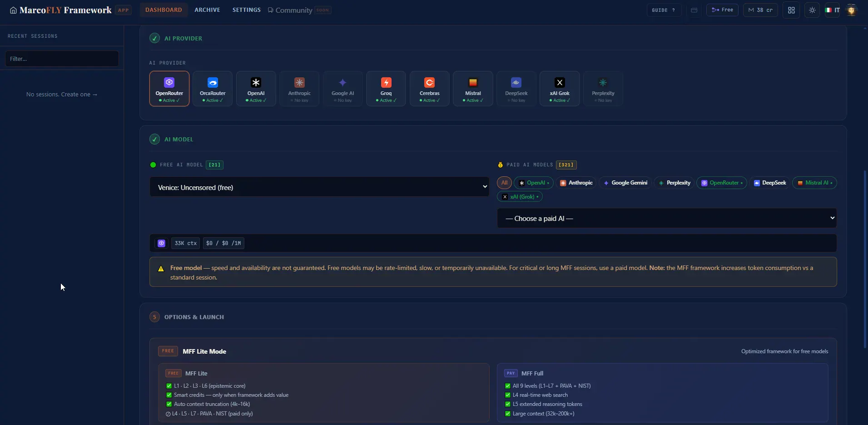Screen dimensions: 868x425
Task: Click the '$0 / $0 /1M' price badge
Action: [223, 243]
